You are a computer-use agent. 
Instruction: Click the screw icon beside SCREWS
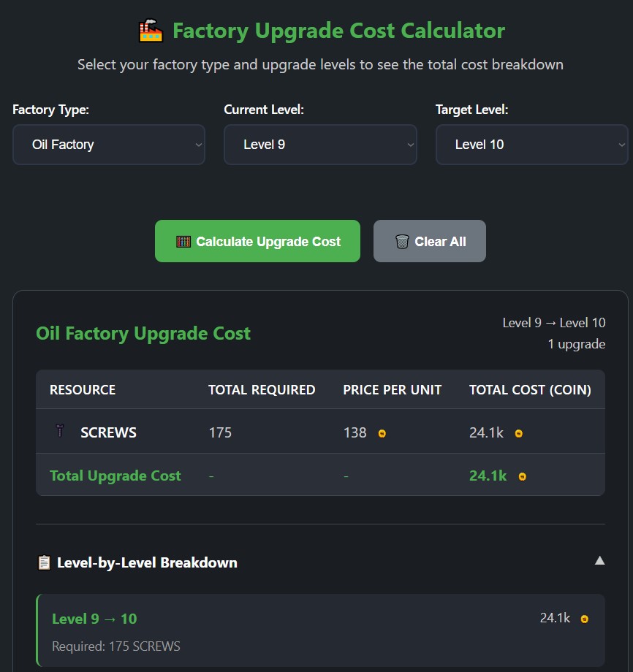coord(59,432)
